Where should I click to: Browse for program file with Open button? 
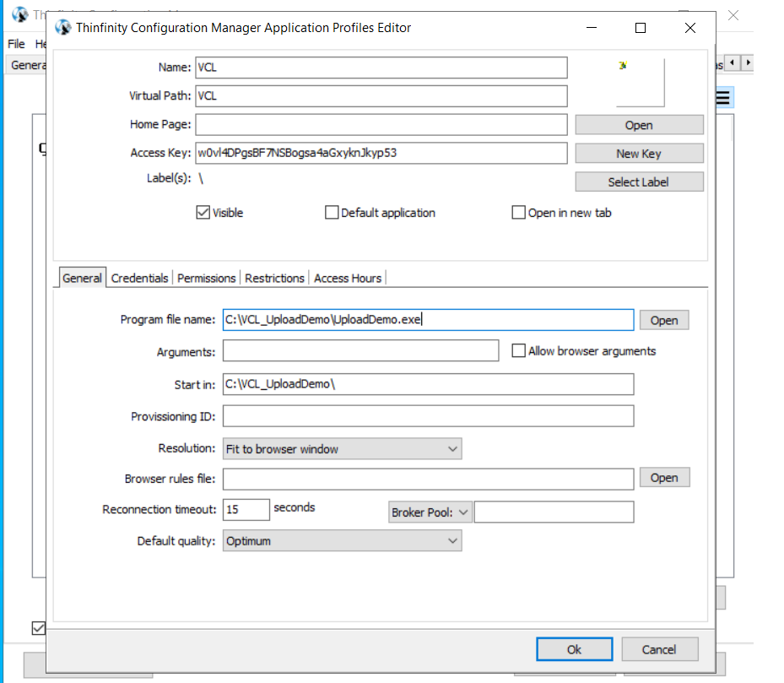(x=664, y=320)
